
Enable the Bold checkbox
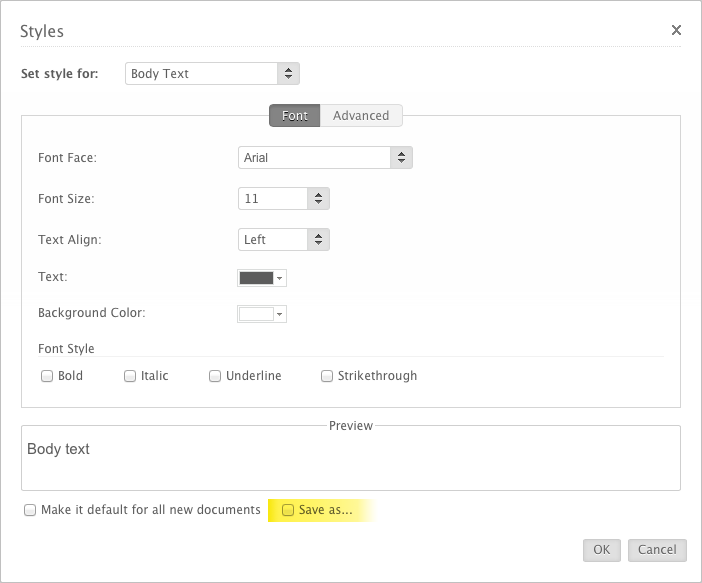click(x=47, y=377)
